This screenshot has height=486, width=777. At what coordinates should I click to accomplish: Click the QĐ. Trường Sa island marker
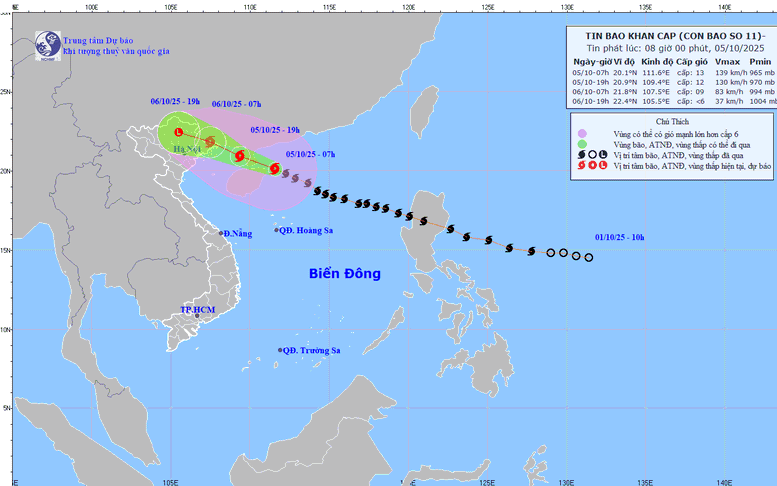[x=280, y=350]
